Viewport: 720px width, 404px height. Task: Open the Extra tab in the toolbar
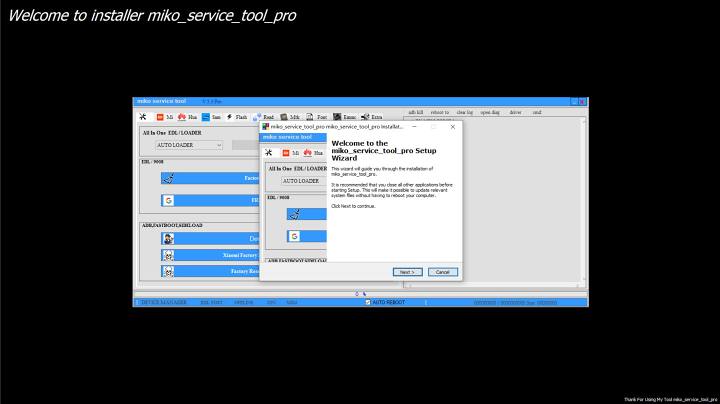(x=371, y=117)
